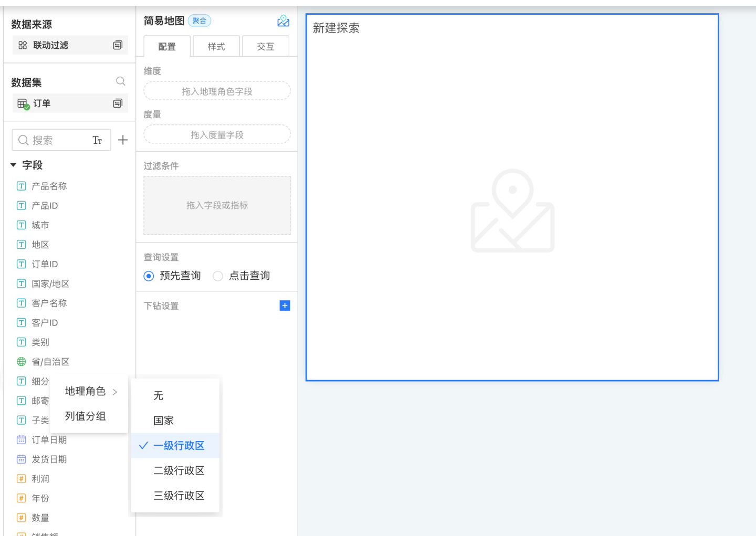Click the switch icon beside 订单 dataset
The height and width of the screenshot is (536, 756).
tap(118, 103)
